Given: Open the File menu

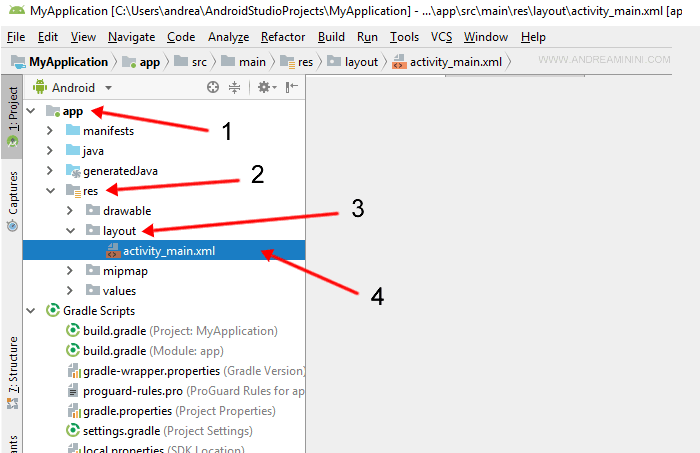Looking at the screenshot, I should click(x=16, y=37).
